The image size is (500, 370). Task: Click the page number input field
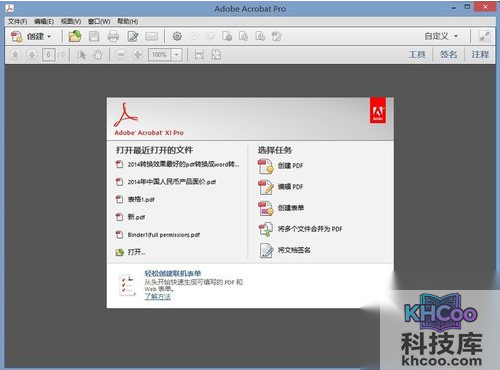49,55
